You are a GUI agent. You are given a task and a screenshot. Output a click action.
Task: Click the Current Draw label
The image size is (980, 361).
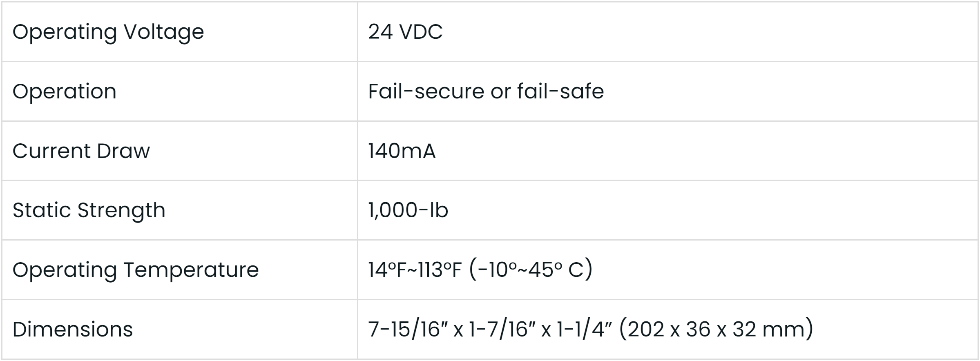pos(81,151)
